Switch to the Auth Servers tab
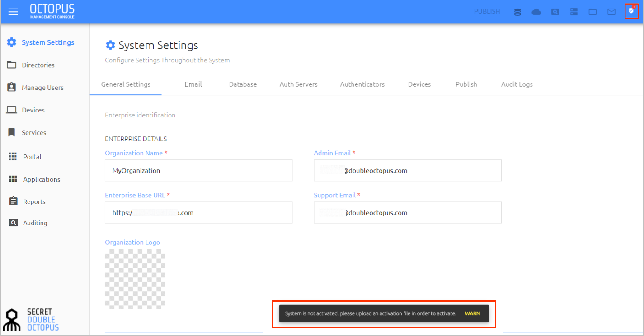Viewport: 644px width, 336px height. 298,84
